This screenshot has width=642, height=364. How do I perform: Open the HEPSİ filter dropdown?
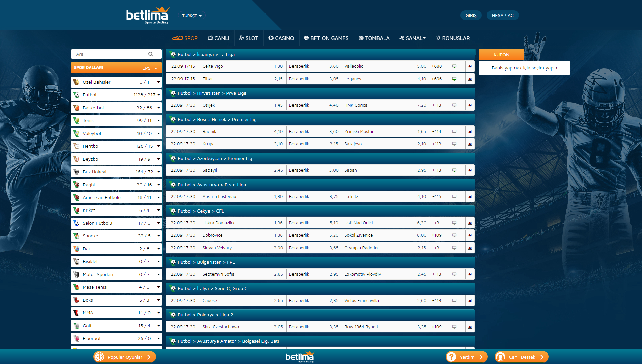[x=148, y=68]
